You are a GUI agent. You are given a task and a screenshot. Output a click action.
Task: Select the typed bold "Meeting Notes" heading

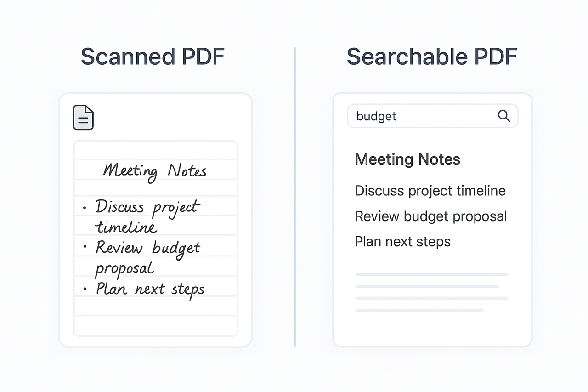point(407,159)
